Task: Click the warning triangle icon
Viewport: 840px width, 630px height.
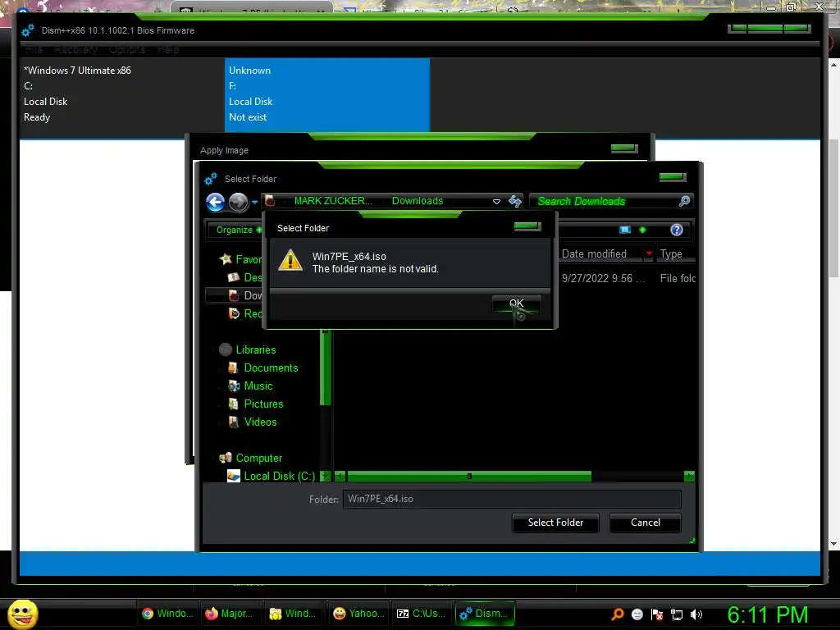Action: pyautogui.click(x=291, y=260)
